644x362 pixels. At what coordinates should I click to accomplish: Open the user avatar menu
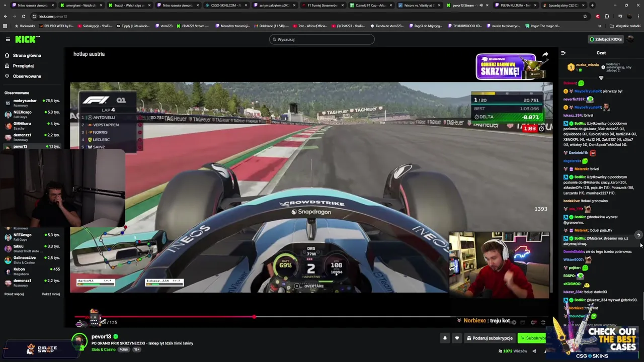coord(630,39)
